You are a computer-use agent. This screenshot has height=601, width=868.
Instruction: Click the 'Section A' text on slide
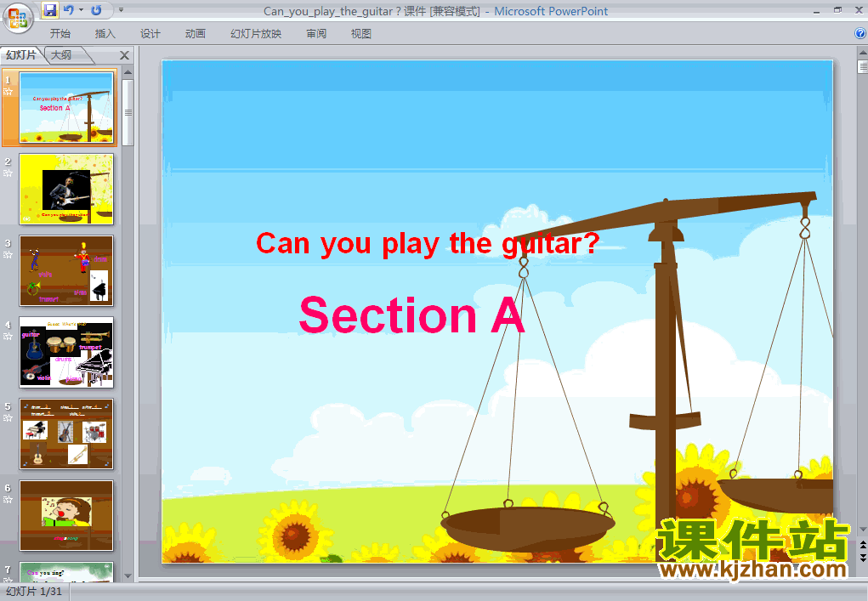(411, 315)
